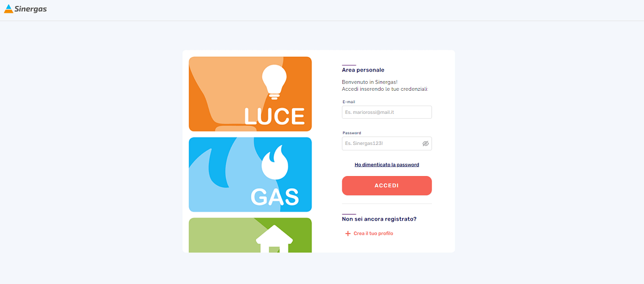
Task: Click the flame icon on the blue card
Action: point(274,164)
